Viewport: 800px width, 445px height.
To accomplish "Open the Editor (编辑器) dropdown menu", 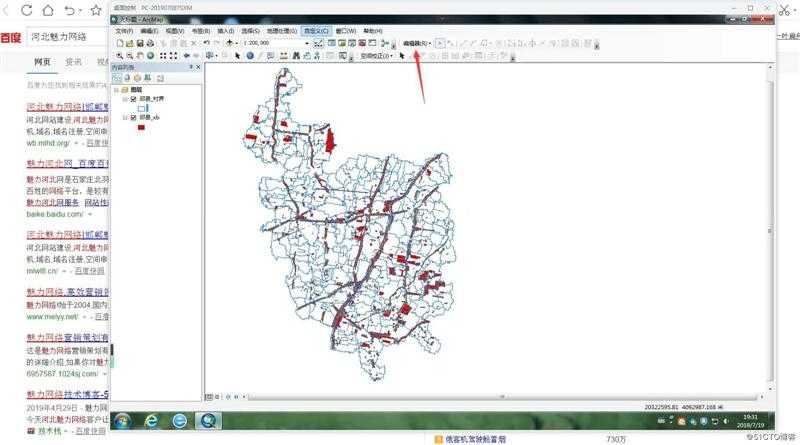I will click(417, 43).
